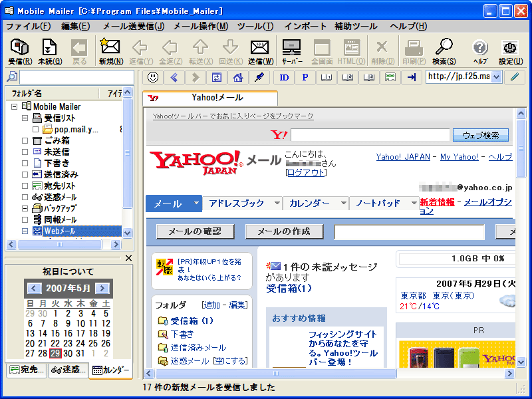Collapse the 受信リスト tree node
This screenshot has width=532, height=399.
[x=25, y=118]
